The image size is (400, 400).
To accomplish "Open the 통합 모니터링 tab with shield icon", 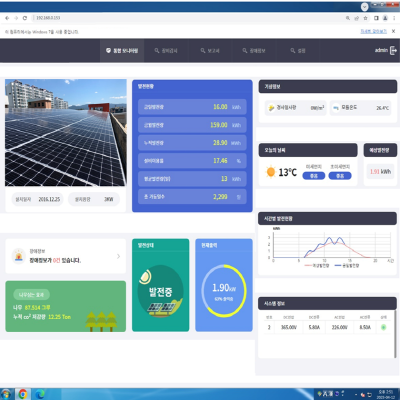I will click(x=122, y=51).
